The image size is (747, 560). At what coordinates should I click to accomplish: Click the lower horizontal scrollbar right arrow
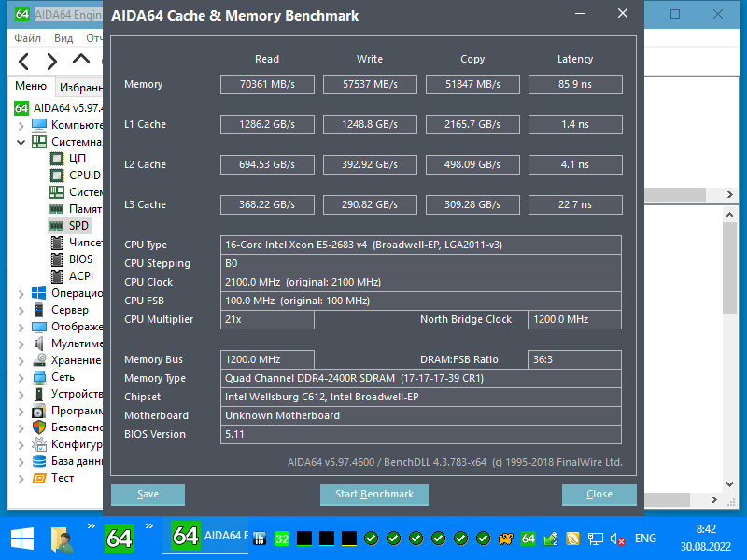click(713, 499)
